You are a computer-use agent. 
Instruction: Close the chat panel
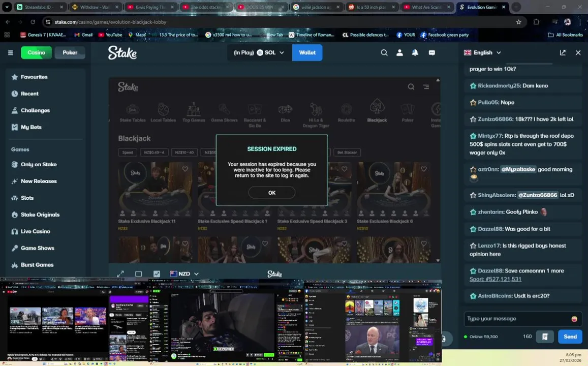(578, 52)
